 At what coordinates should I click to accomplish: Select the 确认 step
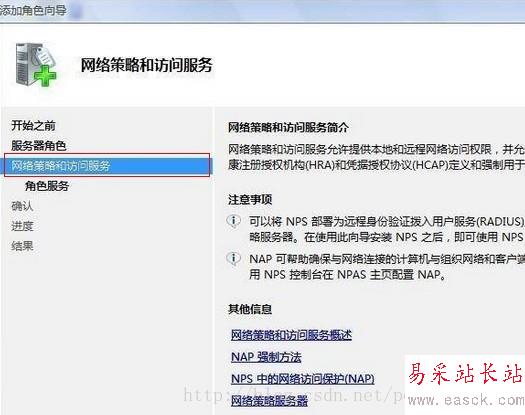point(22,206)
